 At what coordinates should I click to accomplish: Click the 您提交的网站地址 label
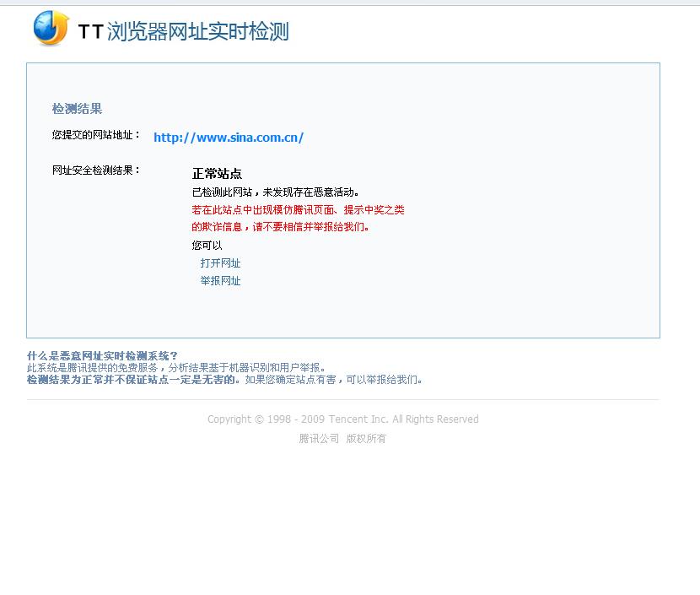point(96,134)
